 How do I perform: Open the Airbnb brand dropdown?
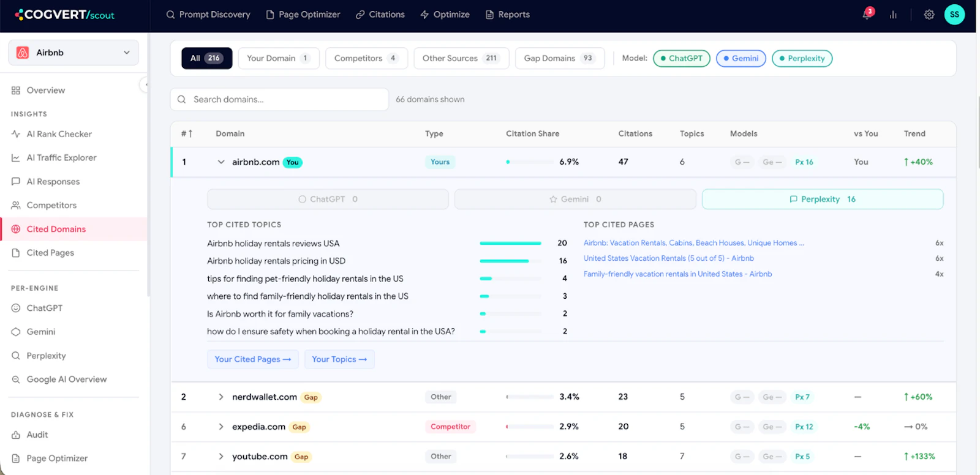coord(73,53)
